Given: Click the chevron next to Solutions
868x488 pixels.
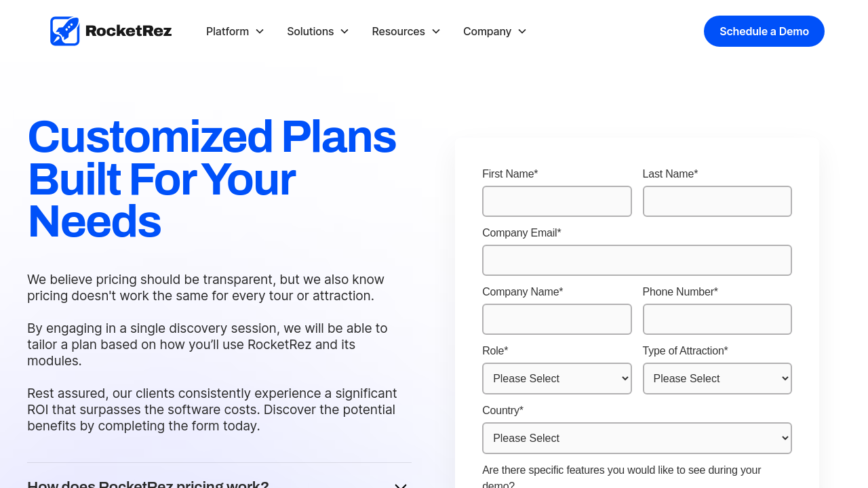Looking at the screenshot, I should pyautogui.click(x=344, y=31).
